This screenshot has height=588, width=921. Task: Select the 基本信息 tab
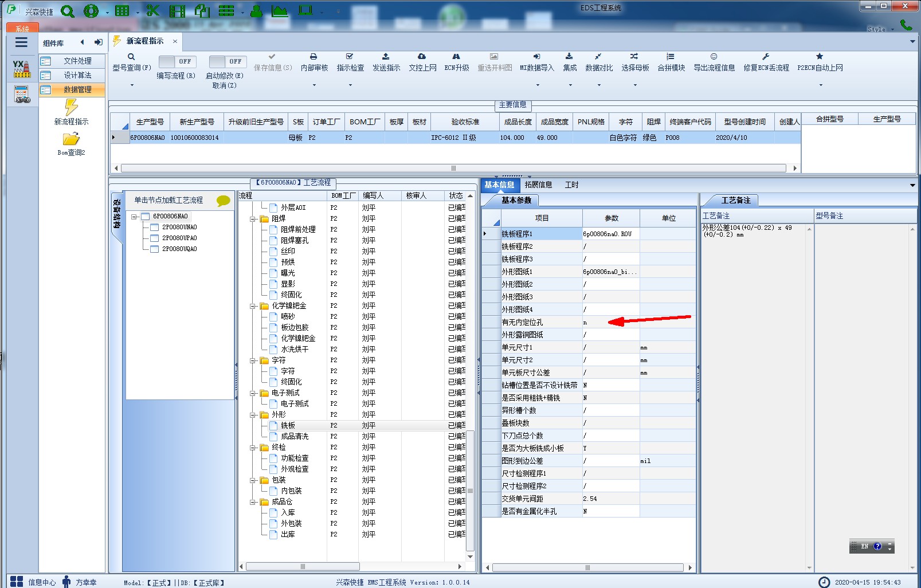(499, 185)
